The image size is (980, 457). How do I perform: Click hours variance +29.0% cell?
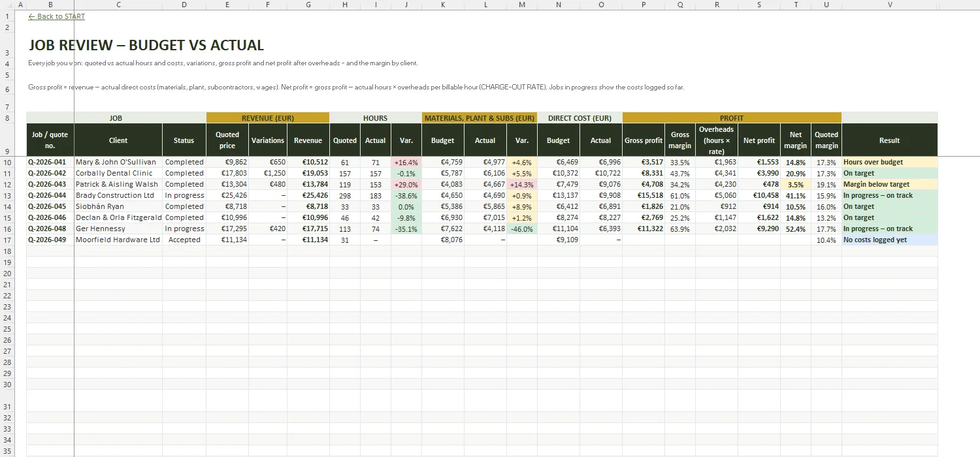coord(406,184)
